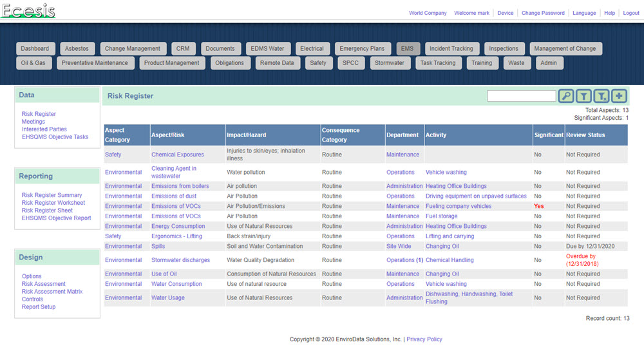Screen dimensions: 644x358
Task: Click the Ecesis logo
Action: (28, 10)
